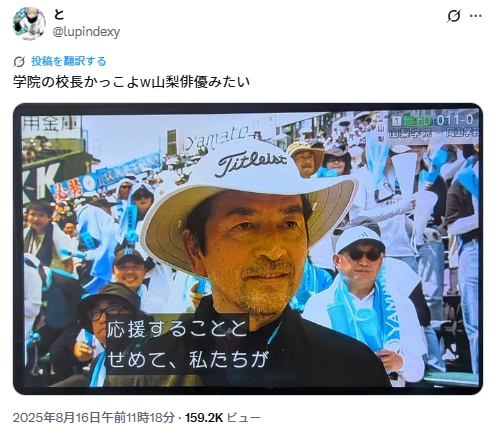
Task: Open the attached TV broadcast photo
Action: click(x=248, y=249)
